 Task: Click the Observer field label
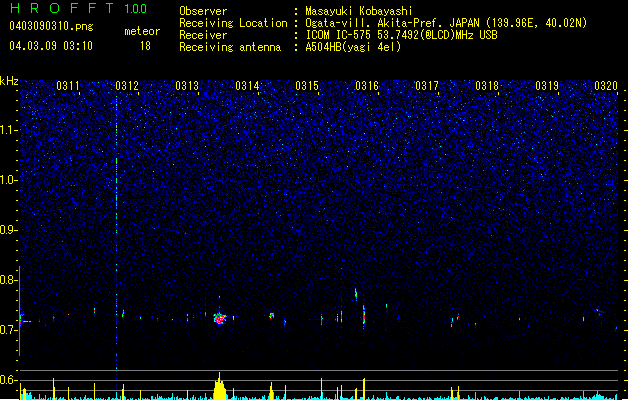tap(203, 11)
